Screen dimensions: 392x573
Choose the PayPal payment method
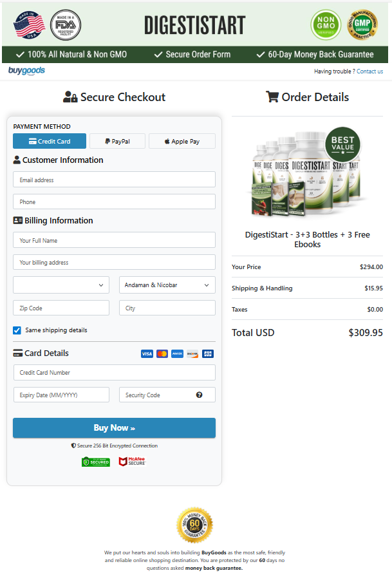point(117,142)
